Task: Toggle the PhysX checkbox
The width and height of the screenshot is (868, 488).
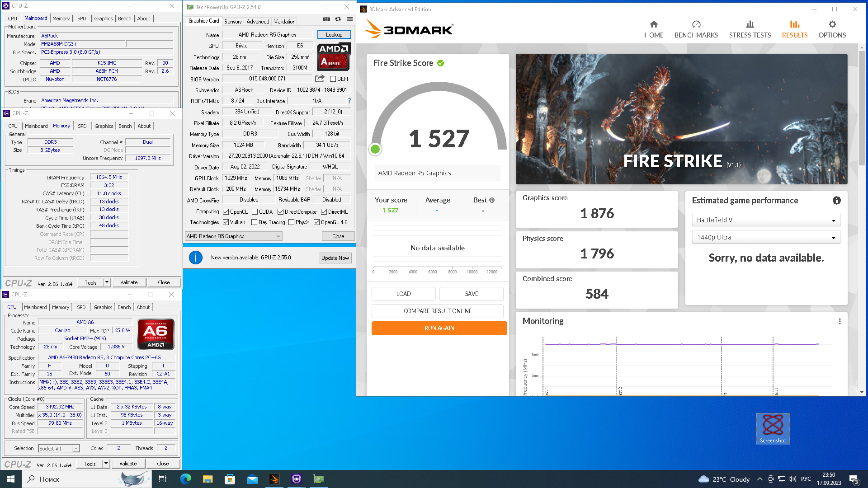Action: (291, 222)
